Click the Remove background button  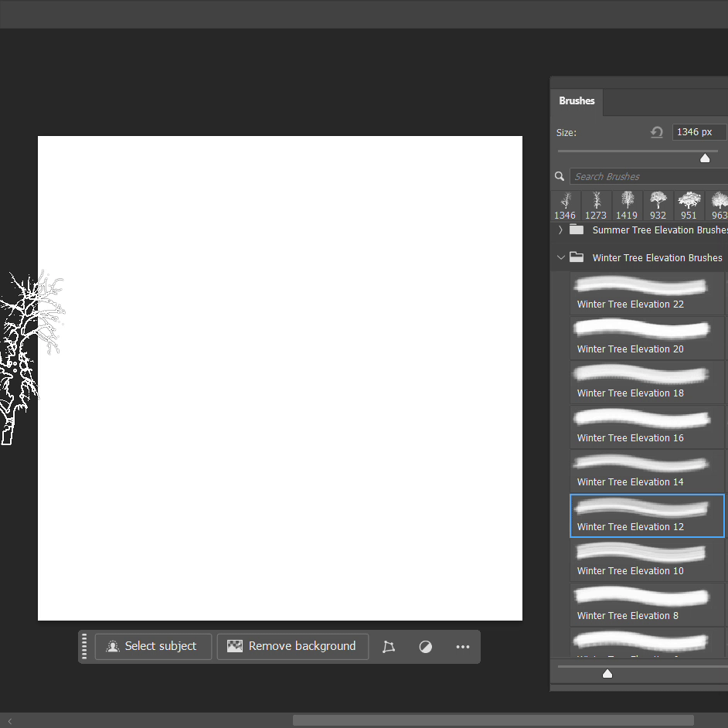coord(292,646)
